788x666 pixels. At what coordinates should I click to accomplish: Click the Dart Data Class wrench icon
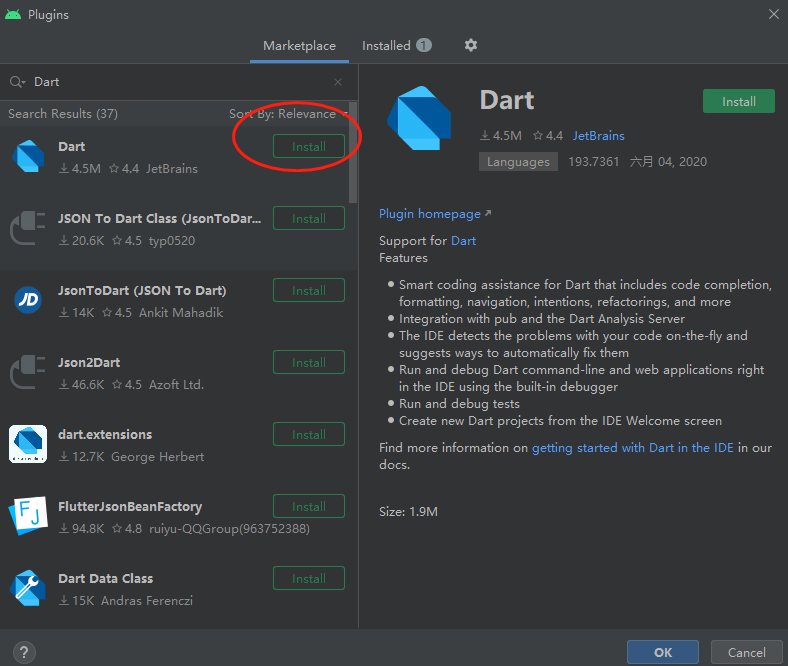pyautogui.click(x=28, y=588)
